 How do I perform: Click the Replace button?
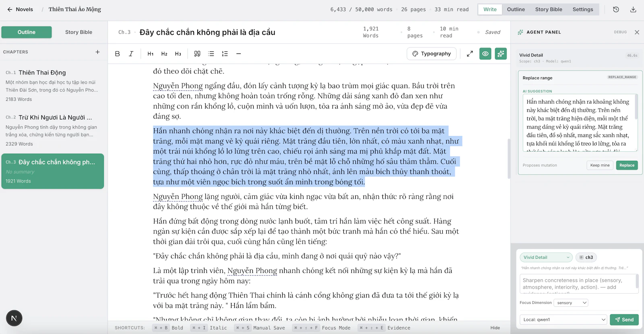(627, 165)
